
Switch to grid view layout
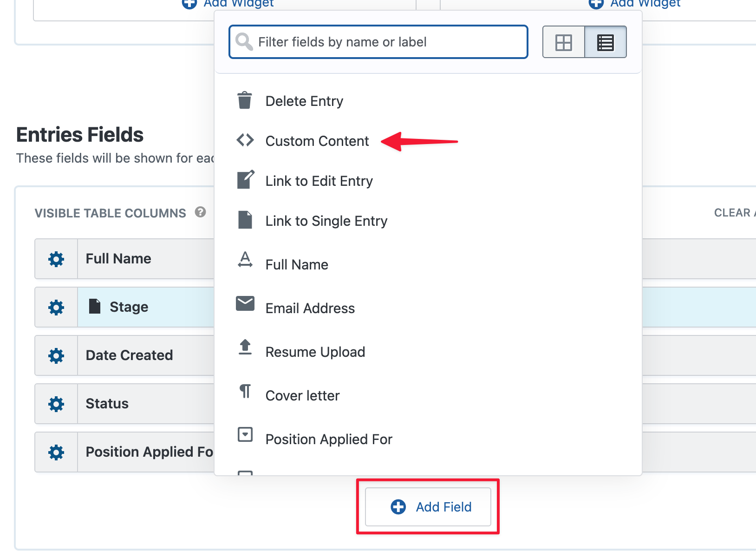[x=563, y=42]
